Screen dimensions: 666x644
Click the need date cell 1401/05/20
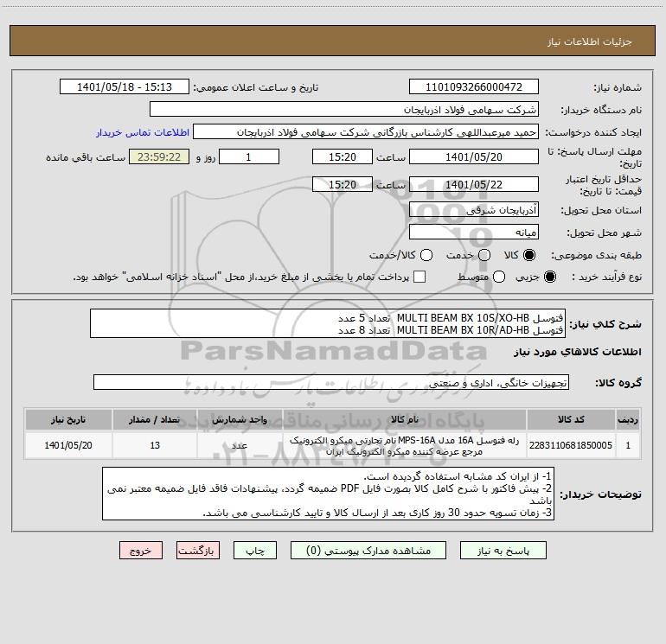point(68,445)
